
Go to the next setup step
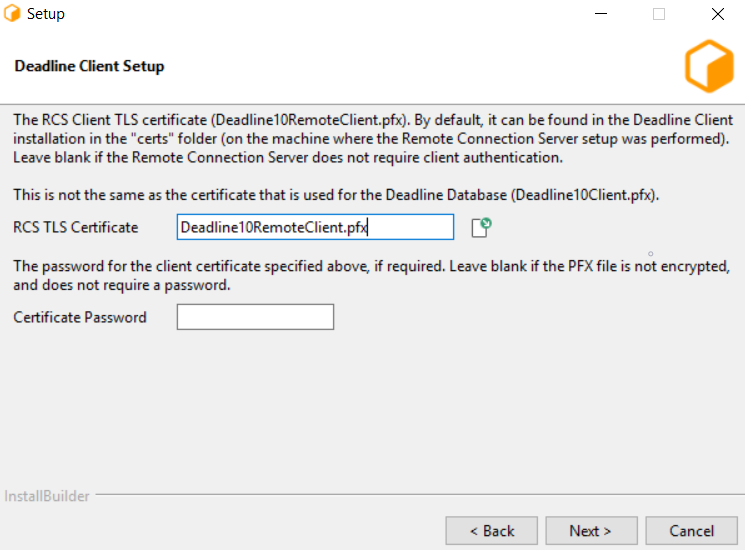(x=591, y=531)
